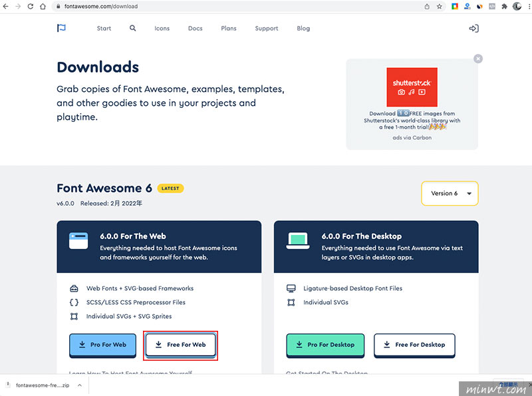
Task: Click the browser forward arrow
Action: [18, 7]
